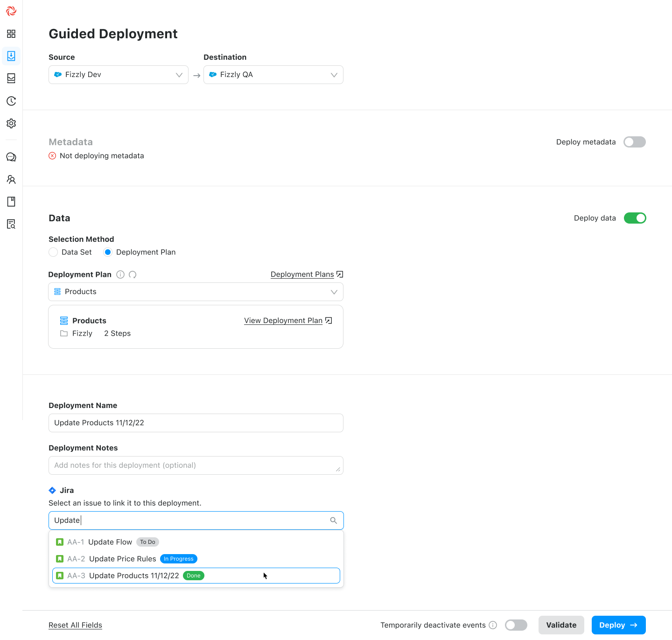Open settings gear in sidebar
The height and width of the screenshot is (640, 672).
click(11, 123)
